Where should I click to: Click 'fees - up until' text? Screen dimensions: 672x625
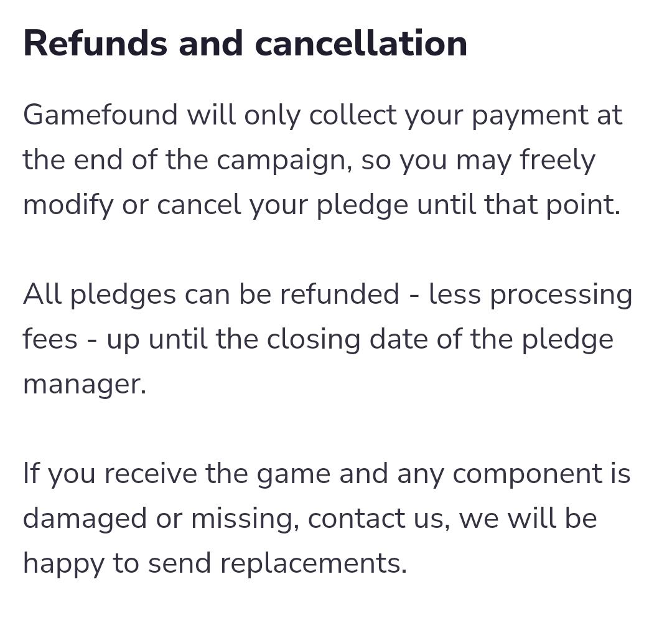tap(115, 339)
